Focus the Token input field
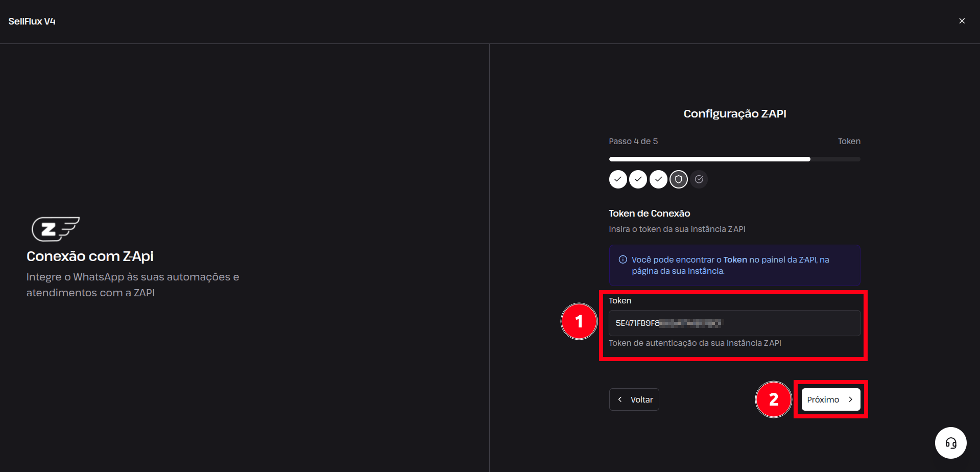980x472 pixels. click(x=734, y=323)
